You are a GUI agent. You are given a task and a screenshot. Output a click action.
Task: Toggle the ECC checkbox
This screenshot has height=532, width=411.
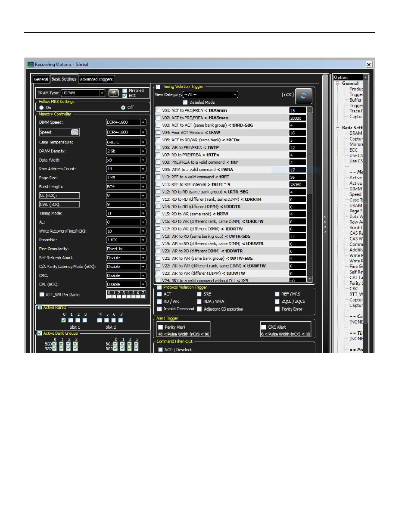[x=125, y=96]
